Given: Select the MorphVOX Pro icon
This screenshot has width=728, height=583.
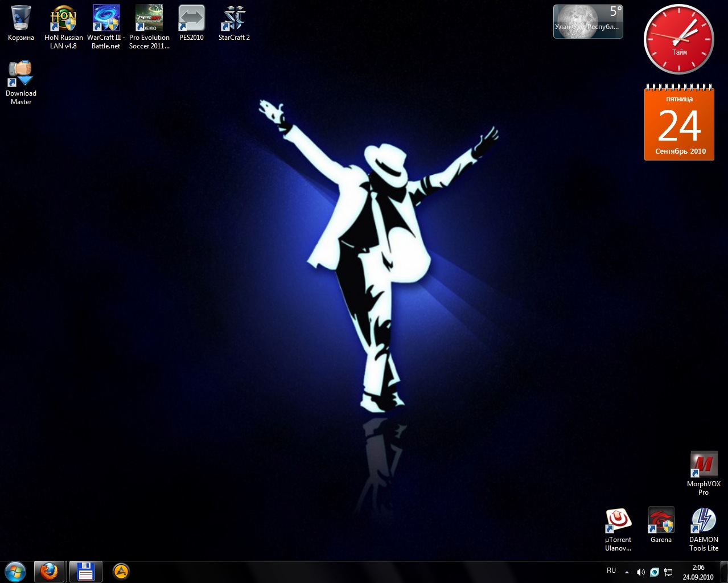Looking at the screenshot, I should [x=704, y=465].
